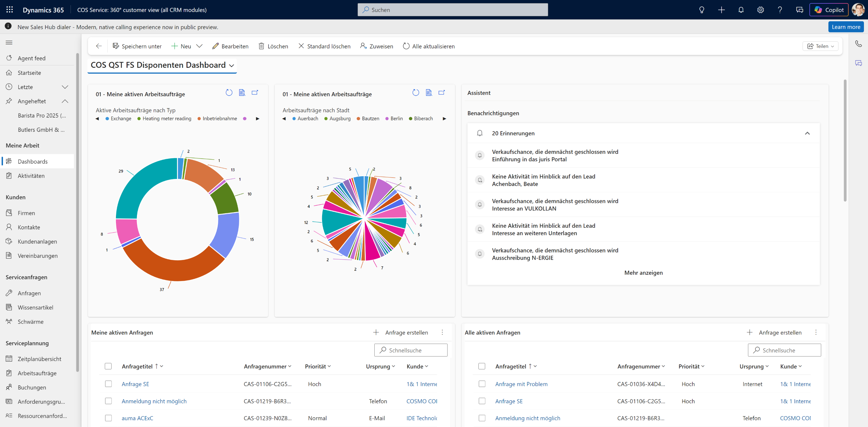Click the phone dialer icon
Viewport: 868px width, 427px height.
tap(858, 44)
